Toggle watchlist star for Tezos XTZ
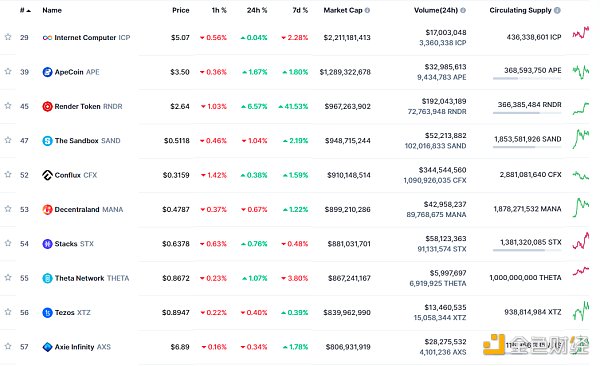Image resolution: width=600 pixels, height=366 pixels. (8, 312)
